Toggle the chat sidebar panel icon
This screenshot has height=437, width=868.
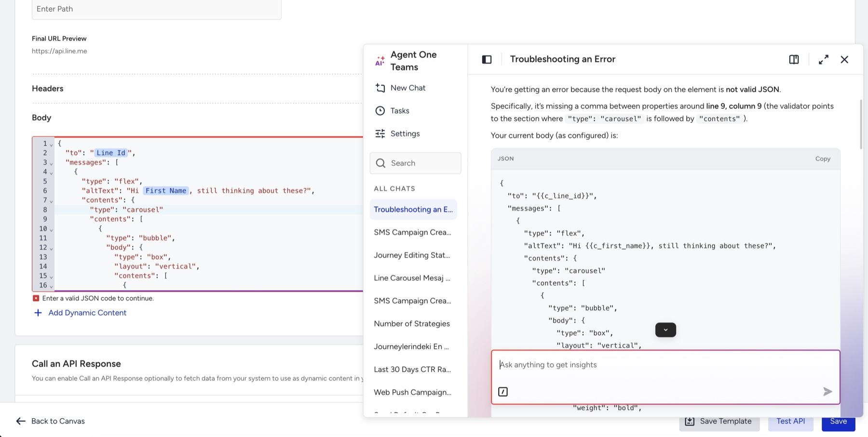tap(487, 59)
